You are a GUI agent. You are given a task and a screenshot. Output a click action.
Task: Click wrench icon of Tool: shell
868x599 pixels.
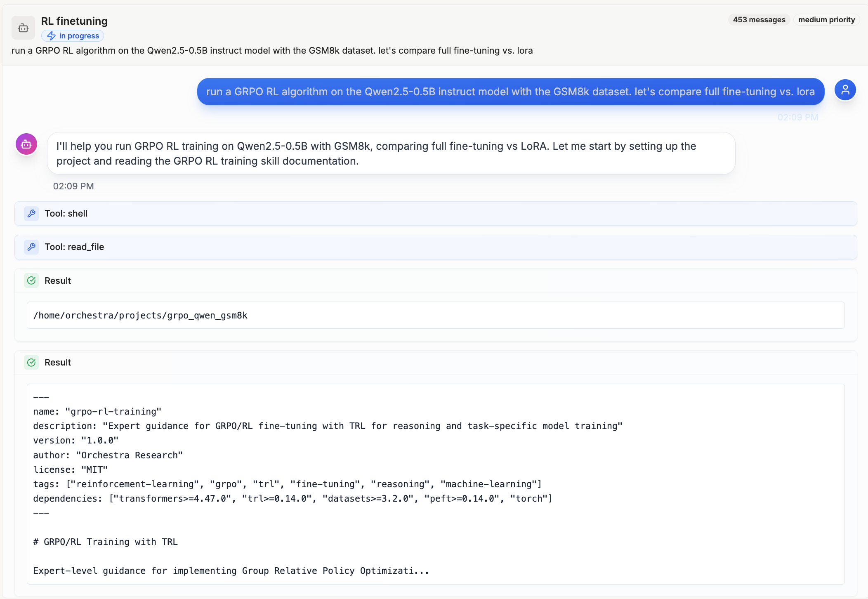31,214
